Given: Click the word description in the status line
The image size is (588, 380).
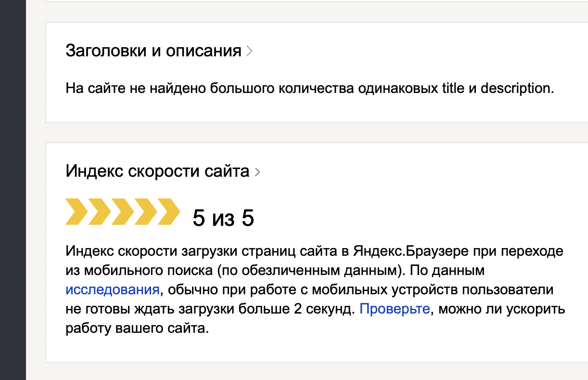Looking at the screenshot, I should (x=517, y=89).
